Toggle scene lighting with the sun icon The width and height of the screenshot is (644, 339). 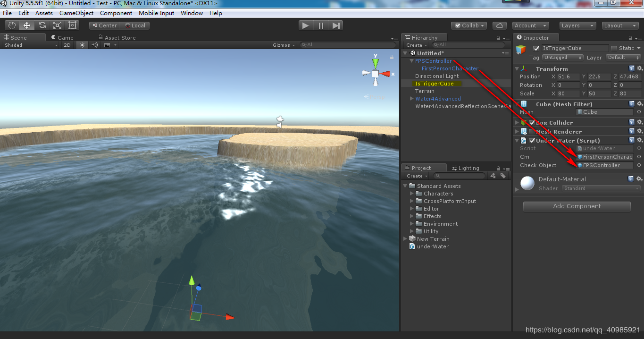[x=82, y=45]
